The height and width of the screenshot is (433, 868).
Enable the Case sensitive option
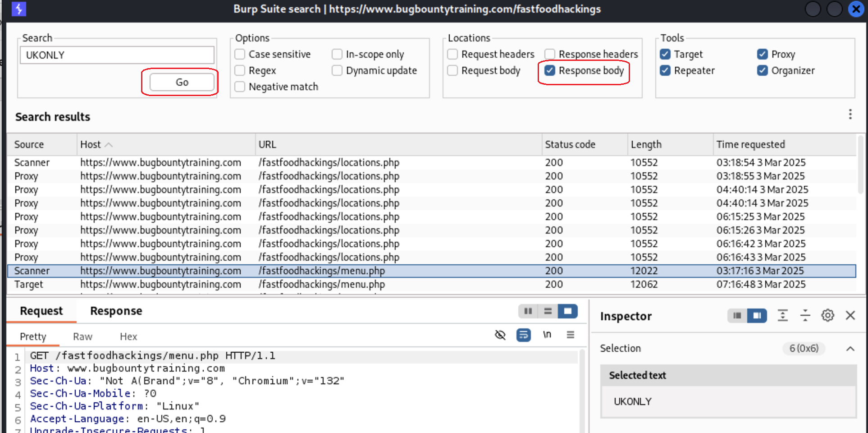[x=240, y=54]
